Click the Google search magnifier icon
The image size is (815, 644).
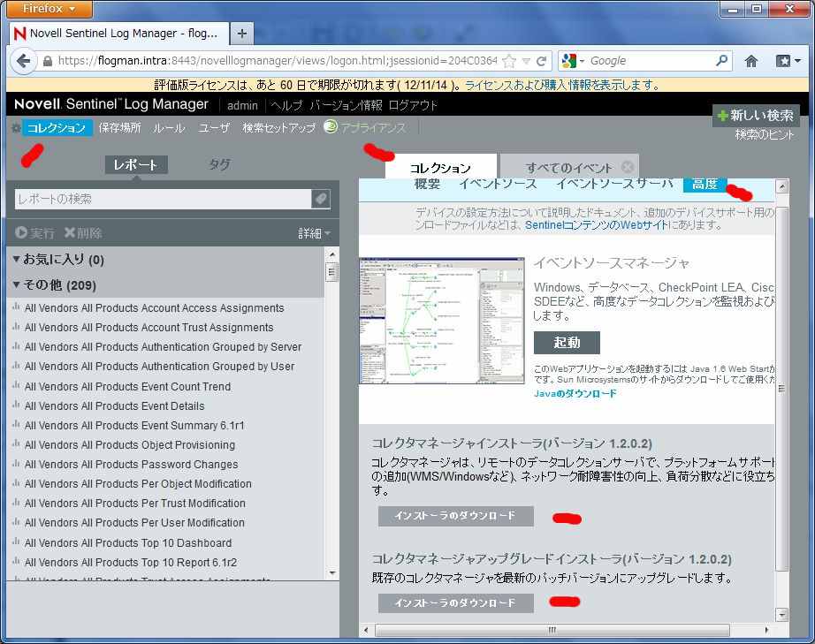[x=721, y=61]
